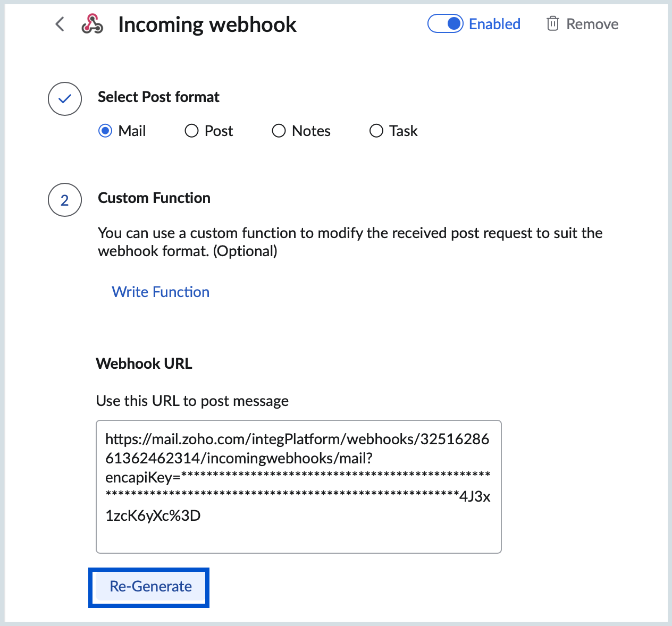
Task: Click the Custom Function step heading
Action: pos(154,198)
